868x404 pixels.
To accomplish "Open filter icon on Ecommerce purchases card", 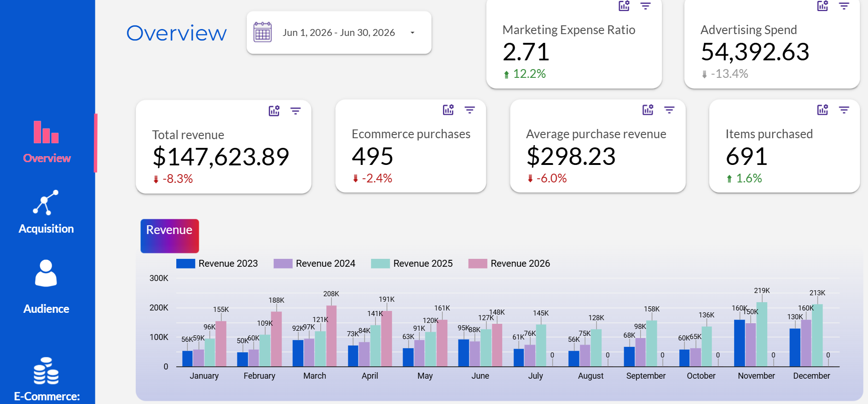I will pyautogui.click(x=470, y=110).
